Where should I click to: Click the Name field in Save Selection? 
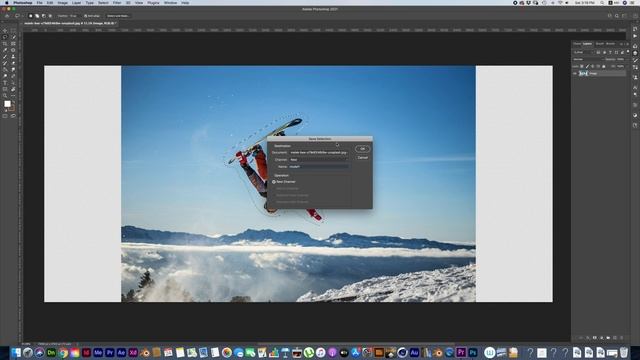coord(319,167)
